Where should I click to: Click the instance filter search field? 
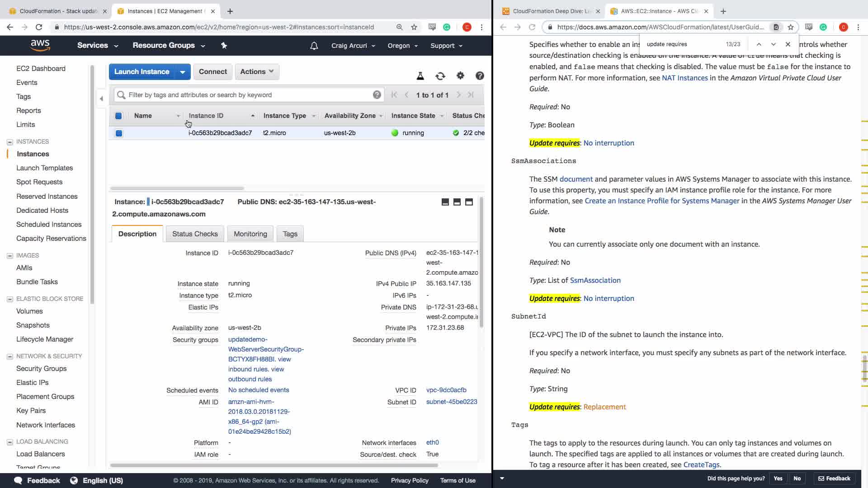tap(249, 95)
